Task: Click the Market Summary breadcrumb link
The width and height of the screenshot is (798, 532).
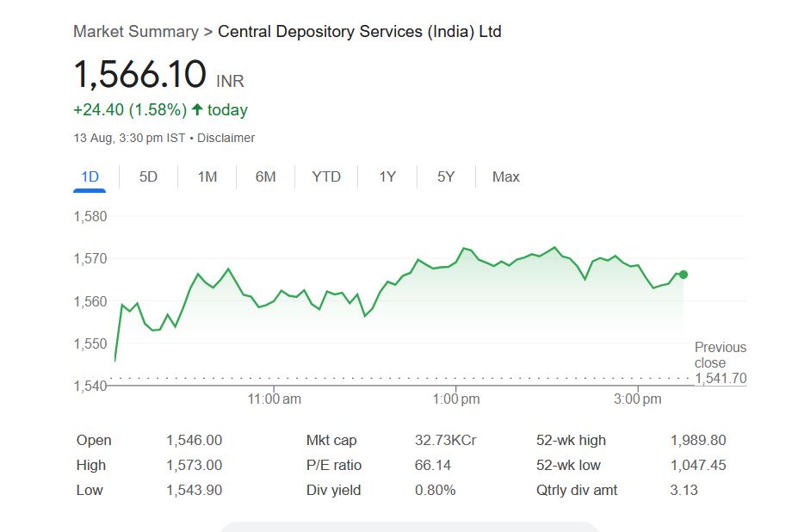Action: click(x=136, y=32)
